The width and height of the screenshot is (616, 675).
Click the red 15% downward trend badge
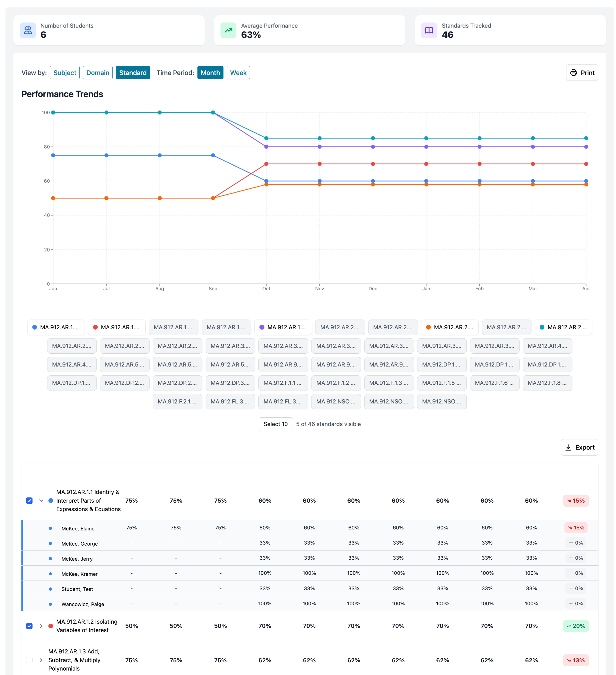(x=576, y=501)
